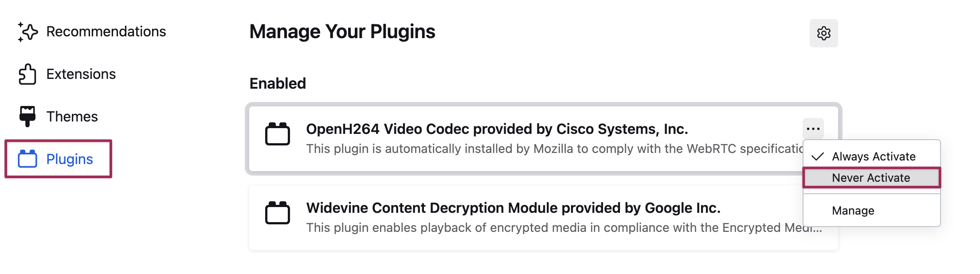
Task: Open the Widevine Content Decryption Module title
Action: [513, 208]
